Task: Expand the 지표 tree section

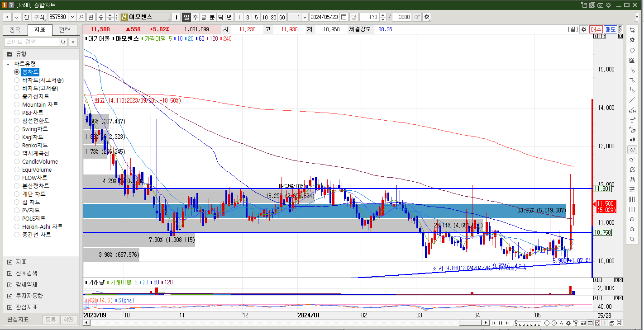Action: (10, 262)
